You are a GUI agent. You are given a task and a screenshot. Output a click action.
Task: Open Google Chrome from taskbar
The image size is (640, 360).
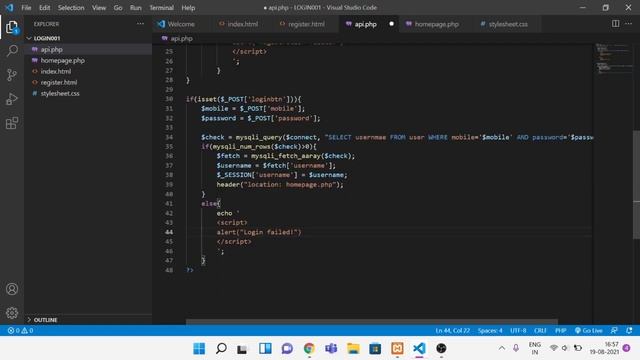pos(309,348)
